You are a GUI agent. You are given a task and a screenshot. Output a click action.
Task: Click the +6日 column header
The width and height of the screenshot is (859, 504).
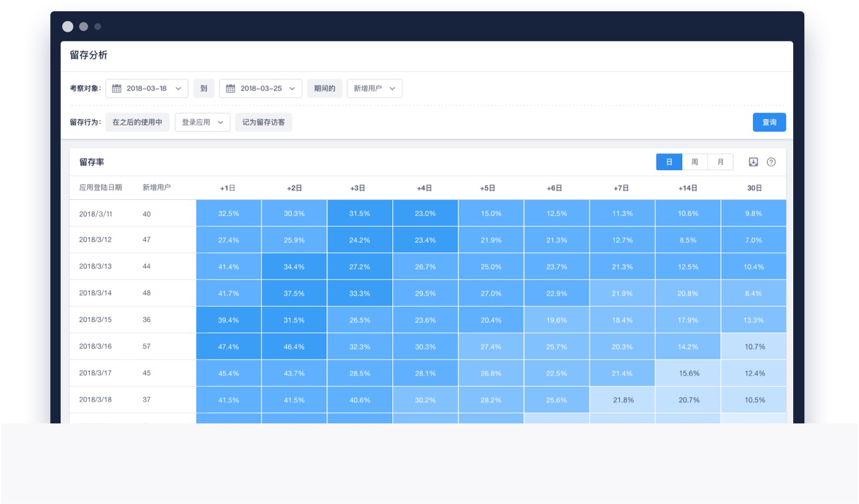click(554, 188)
